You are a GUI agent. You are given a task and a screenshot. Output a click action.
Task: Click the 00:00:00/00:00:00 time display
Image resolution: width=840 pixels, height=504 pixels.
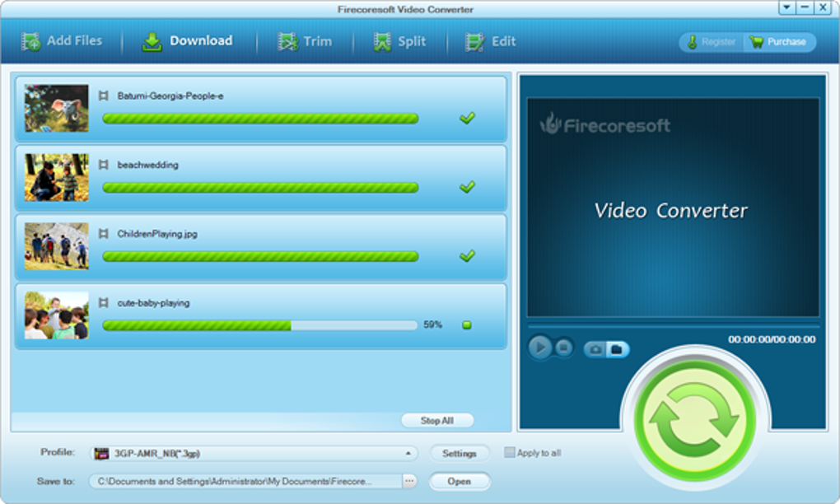tap(772, 339)
